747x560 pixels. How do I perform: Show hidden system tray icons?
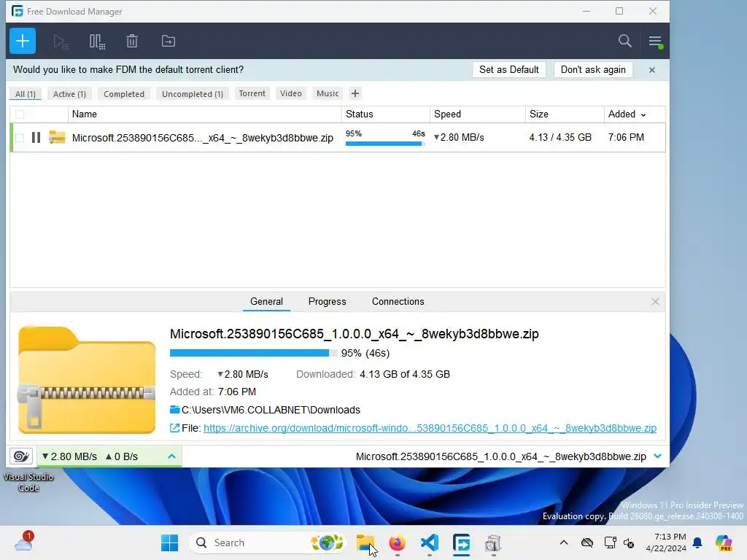coord(564,542)
